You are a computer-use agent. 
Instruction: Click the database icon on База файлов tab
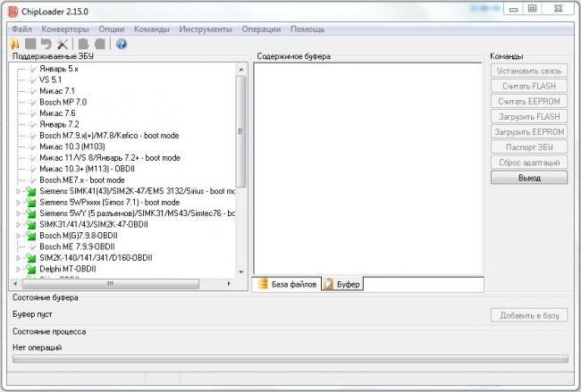(263, 284)
